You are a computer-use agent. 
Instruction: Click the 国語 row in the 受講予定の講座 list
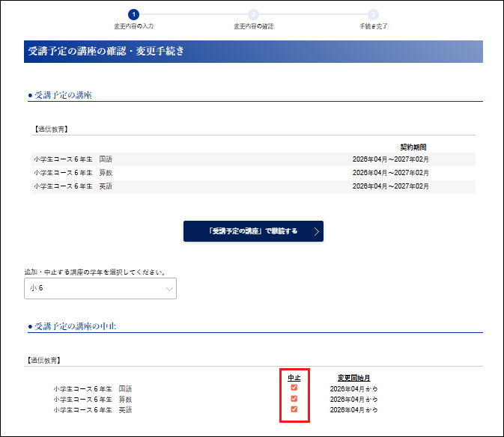point(73,159)
